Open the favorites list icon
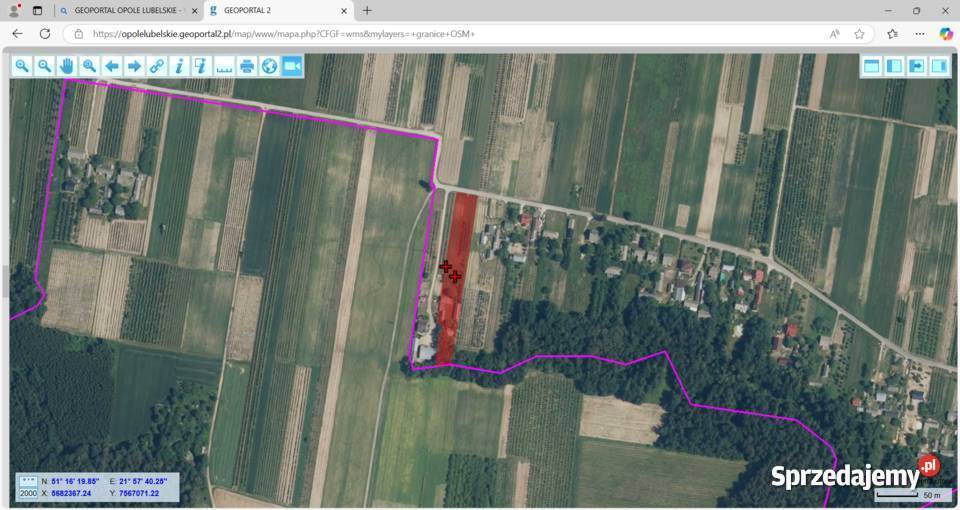The height and width of the screenshot is (510, 960). tap(892, 34)
